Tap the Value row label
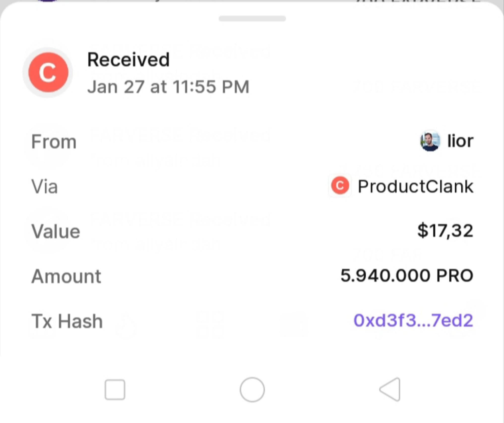This screenshot has height=423, width=504. tap(56, 231)
